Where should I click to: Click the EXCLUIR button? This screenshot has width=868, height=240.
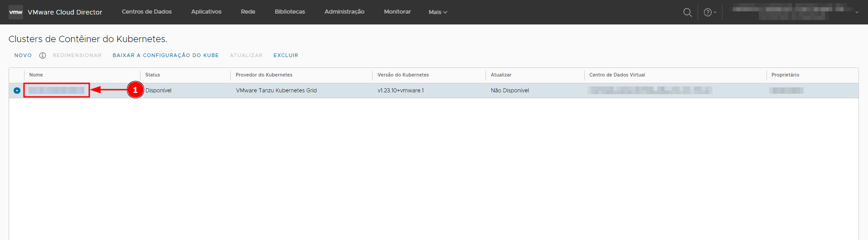286,55
